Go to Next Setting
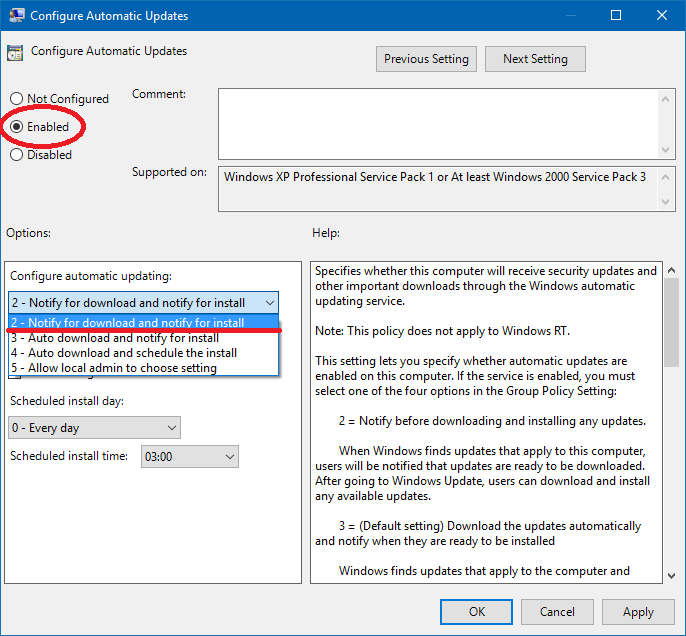Viewport: 686px width, 636px height. (535, 59)
